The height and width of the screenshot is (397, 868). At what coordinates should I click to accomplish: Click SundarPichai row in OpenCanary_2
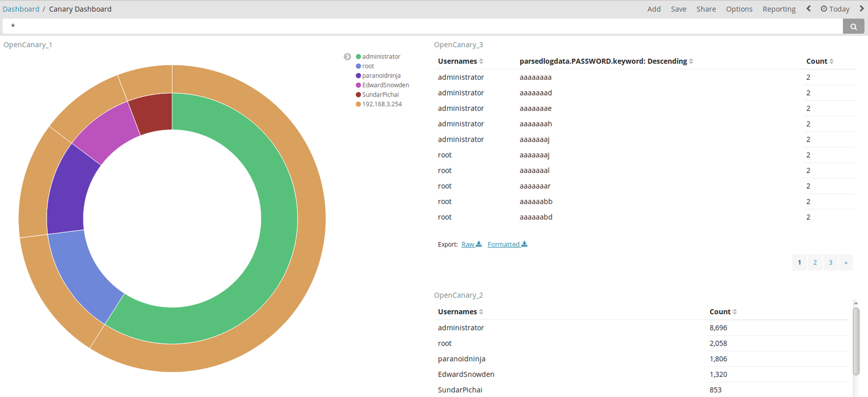(x=642, y=390)
